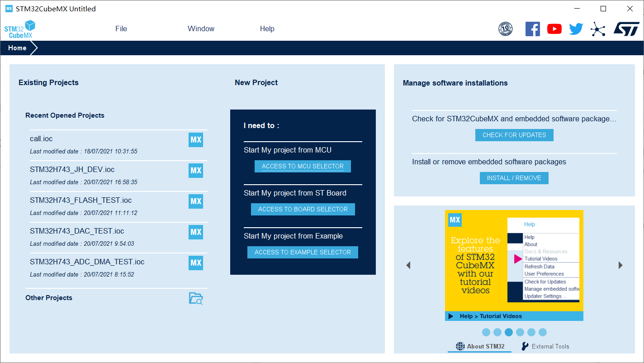Click the ST community network icon

click(x=598, y=29)
